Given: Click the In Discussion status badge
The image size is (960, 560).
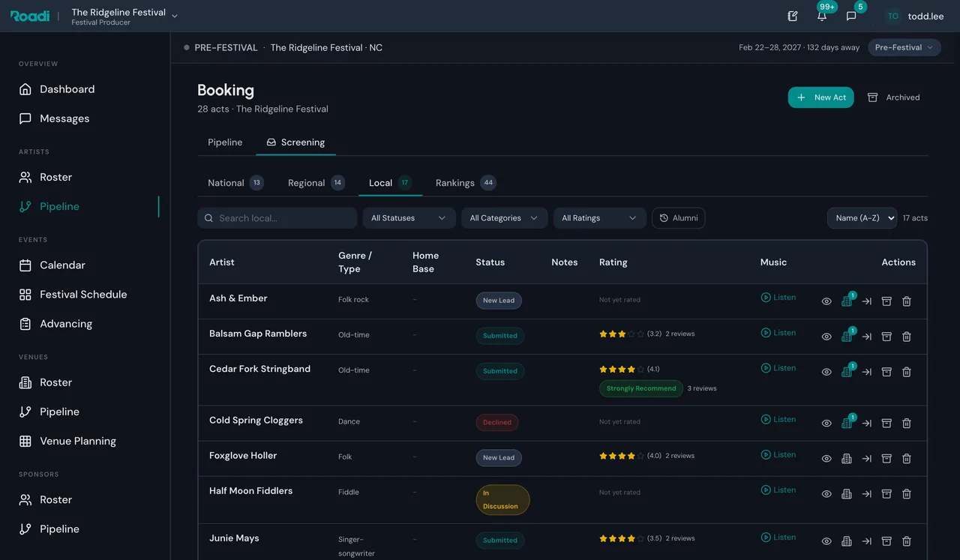Looking at the screenshot, I should [502, 500].
